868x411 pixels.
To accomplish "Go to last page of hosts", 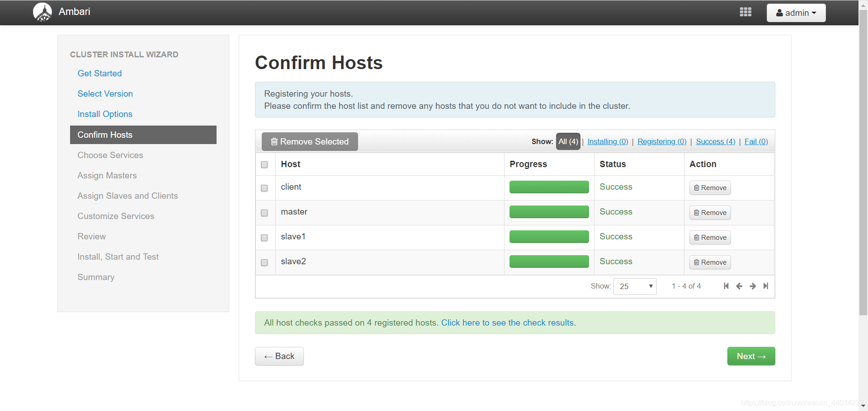I will click(766, 286).
